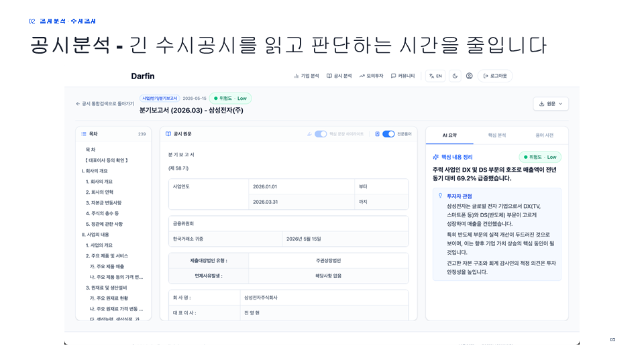
Task: Select 1. 회사의 개요 entry
Action: coord(99,182)
